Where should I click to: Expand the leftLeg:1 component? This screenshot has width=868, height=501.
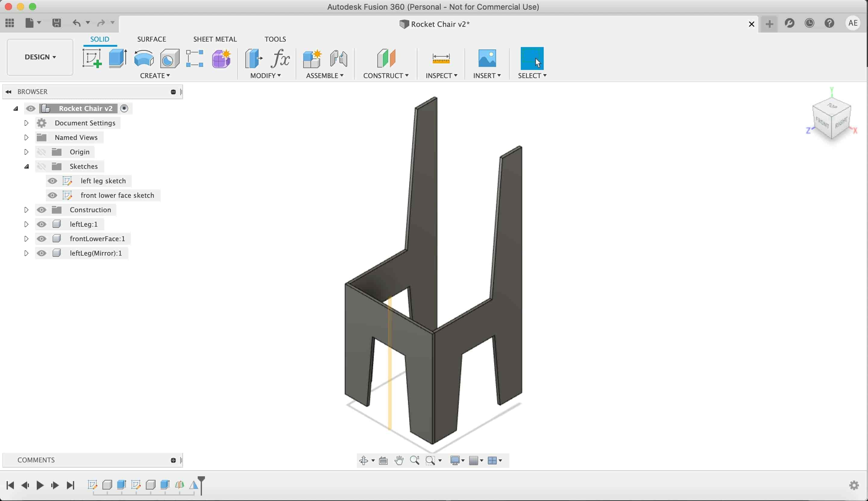(26, 224)
